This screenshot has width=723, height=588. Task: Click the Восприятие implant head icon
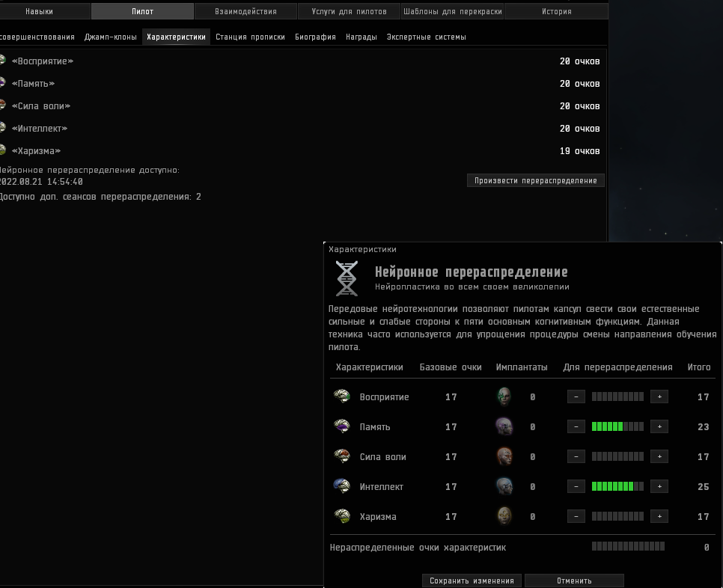(x=504, y=396)
